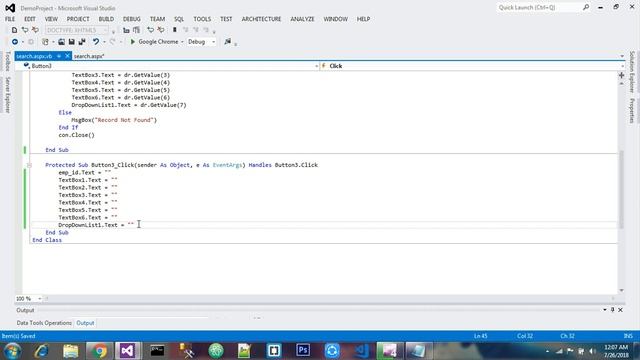640x360 pixels.
Task: Open Internet Explorer from the taskbar
Action: pos(41,351)
